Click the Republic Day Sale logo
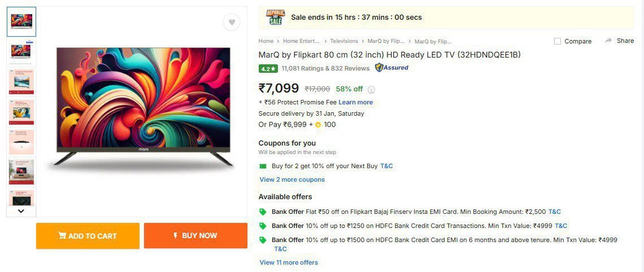The width and height of the screenshot is (644, 272). (276, 17)
